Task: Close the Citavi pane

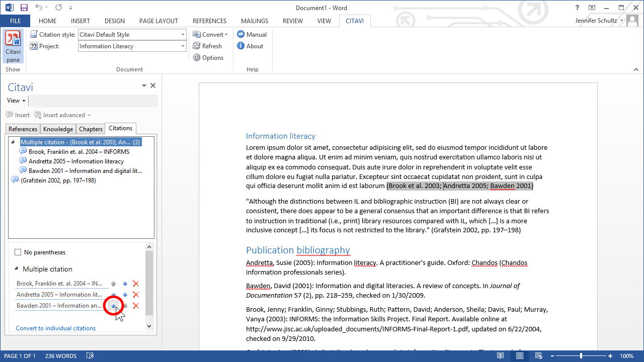Action: pos(153,86)
